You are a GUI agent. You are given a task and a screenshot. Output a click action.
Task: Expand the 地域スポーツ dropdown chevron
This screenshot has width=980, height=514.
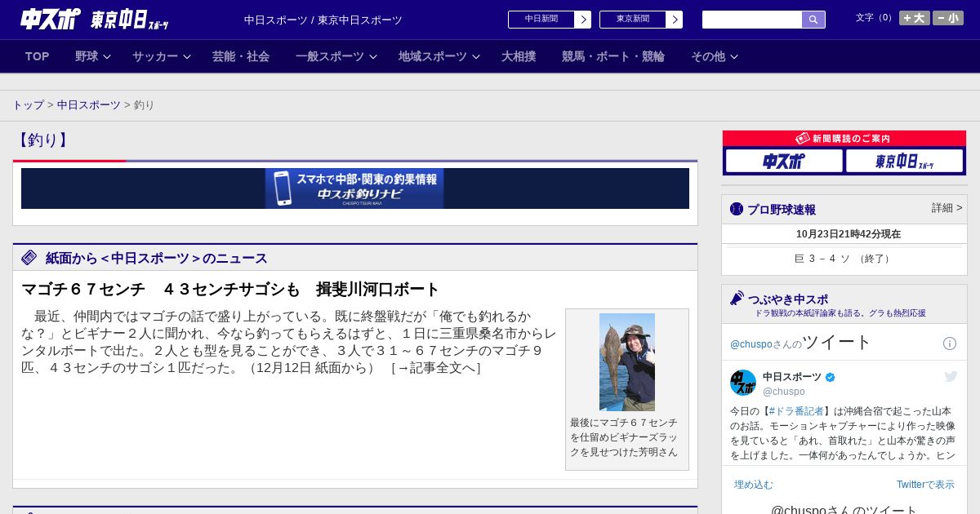(x=476, y=57)
